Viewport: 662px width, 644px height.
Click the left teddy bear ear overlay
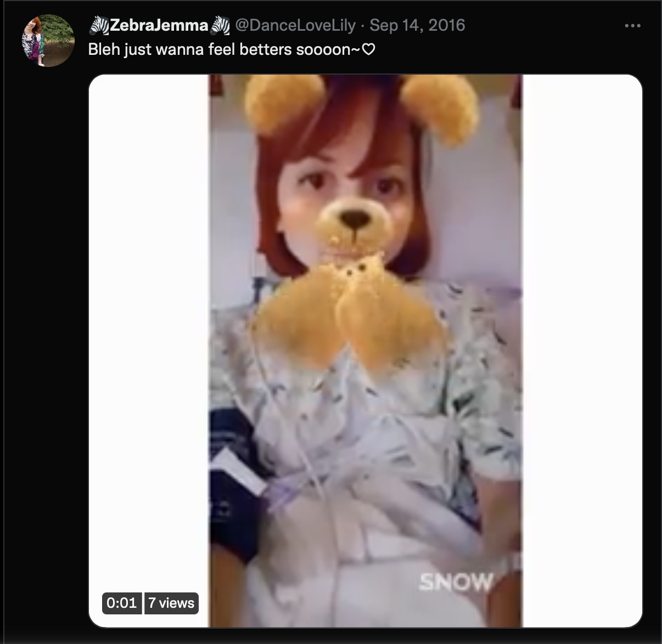(285, 103)
